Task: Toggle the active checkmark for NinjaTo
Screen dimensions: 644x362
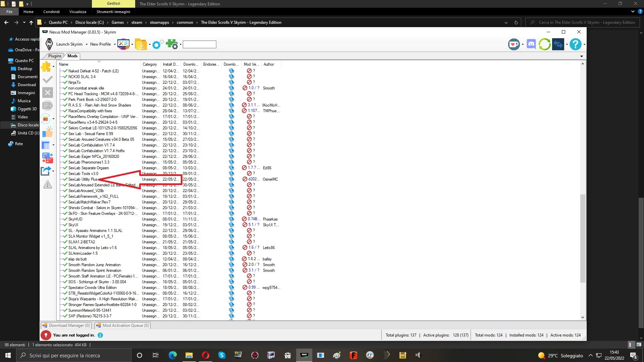Action: (x=65, y=82)
